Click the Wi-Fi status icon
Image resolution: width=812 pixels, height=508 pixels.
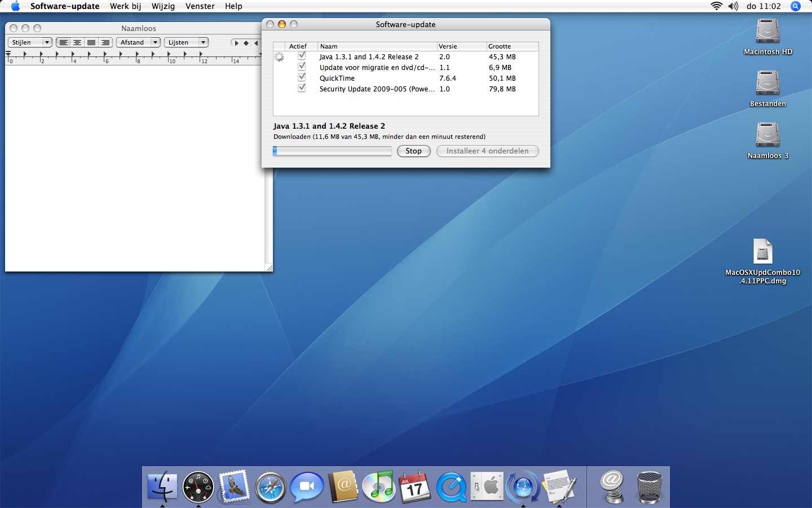(716, 6)
